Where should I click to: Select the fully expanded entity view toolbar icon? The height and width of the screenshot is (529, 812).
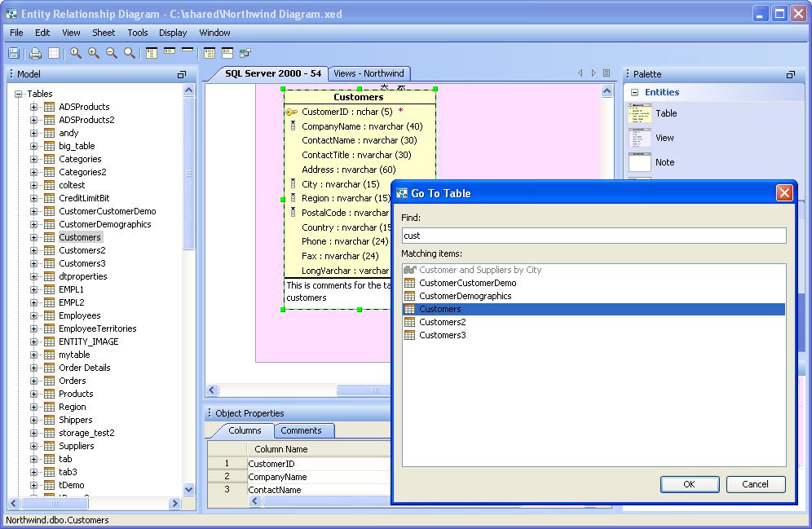click(x=210, y=53)
